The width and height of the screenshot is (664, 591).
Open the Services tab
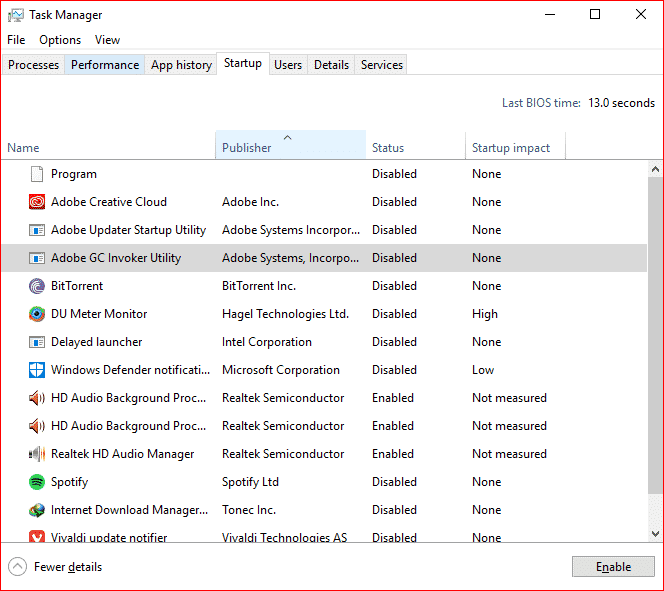click(x=382, y=65)
